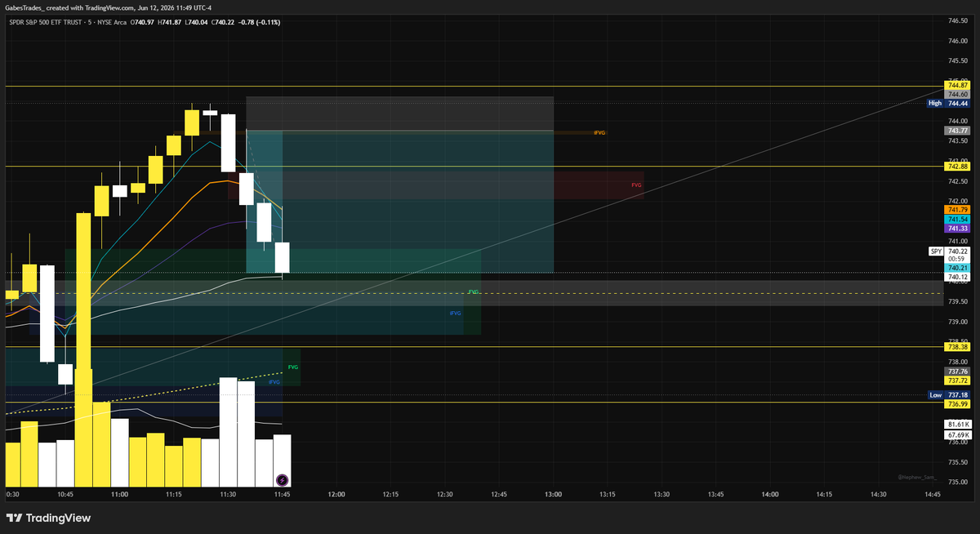Click the cyan 741.54 moving average label

point(958,220)
